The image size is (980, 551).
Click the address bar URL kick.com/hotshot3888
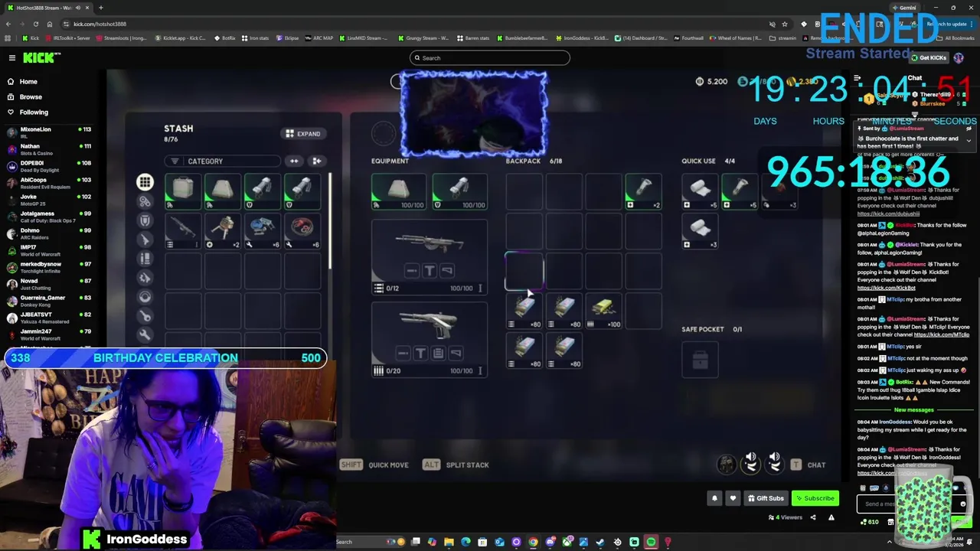pyautogui.click(x=100, y=24)
